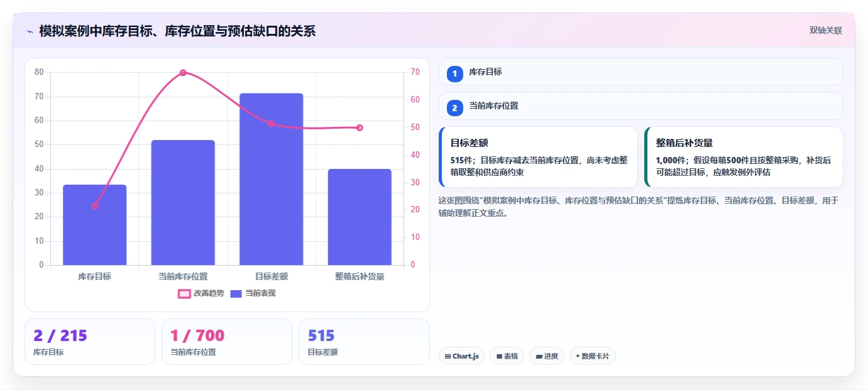Click the 双轴关联 label
The image size is (868, 390).
825,30
